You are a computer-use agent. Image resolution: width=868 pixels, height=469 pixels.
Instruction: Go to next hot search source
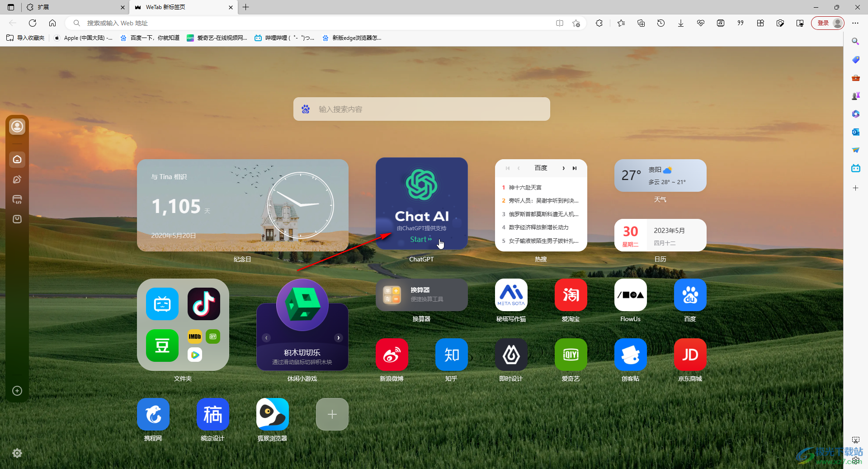[x=563, y=168]
